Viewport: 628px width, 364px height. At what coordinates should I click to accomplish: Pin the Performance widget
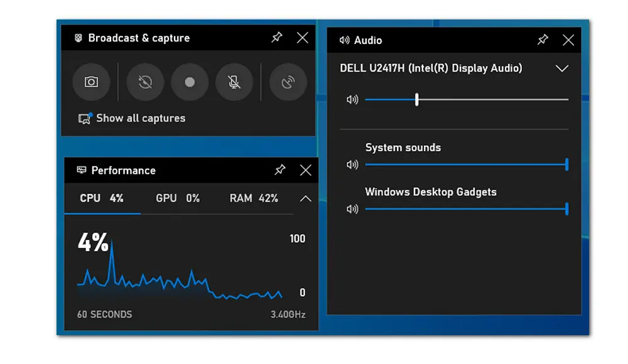click(x=280, y=170)
